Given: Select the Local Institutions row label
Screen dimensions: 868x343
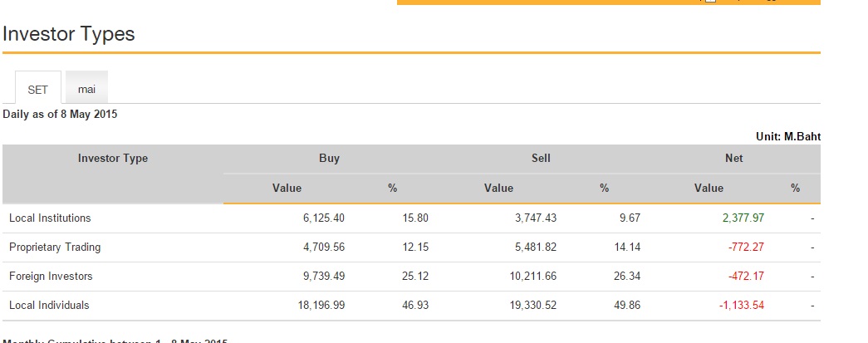Looking at the screenshot, I should (50, 218).
